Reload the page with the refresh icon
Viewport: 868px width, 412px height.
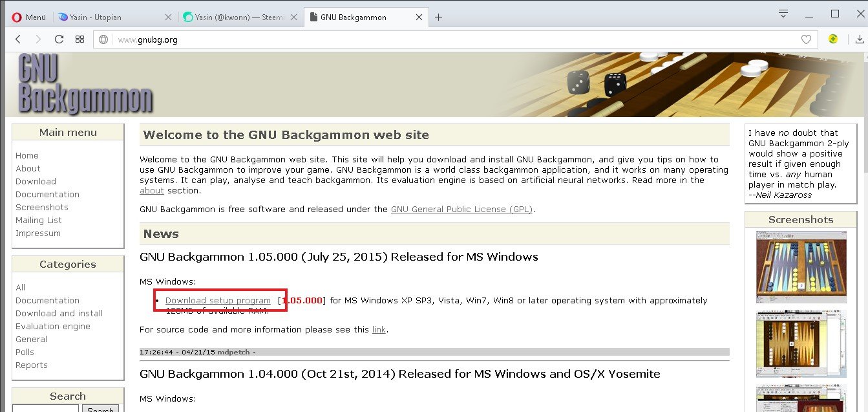point(59,39)
